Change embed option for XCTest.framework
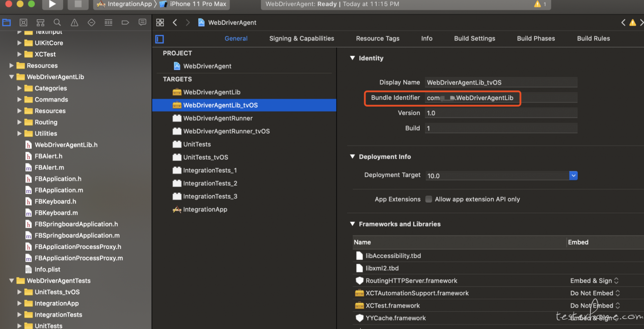 [x=595, y=306]
